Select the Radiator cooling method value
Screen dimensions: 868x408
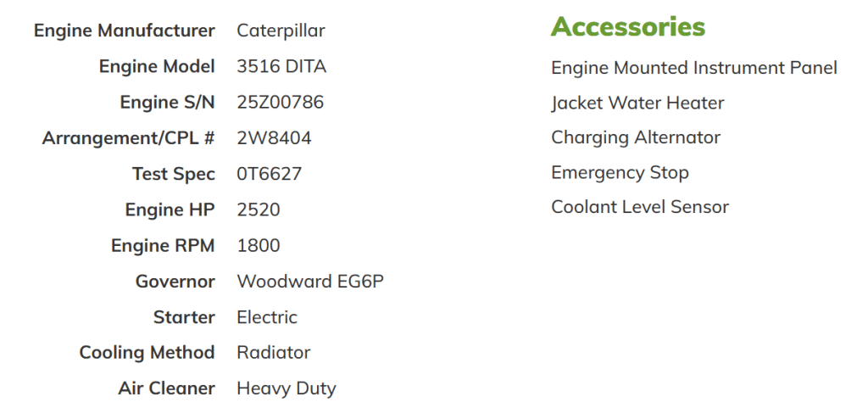pyautogui.click(x=274, y=353)
